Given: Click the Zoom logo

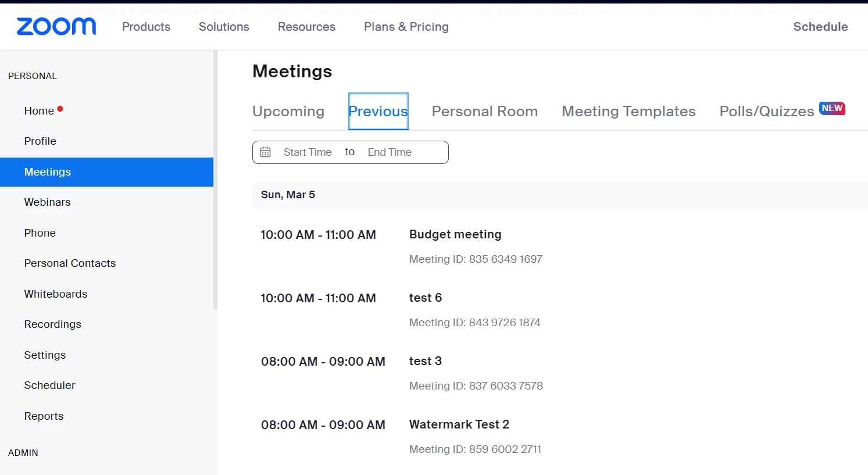Looking at the screenshot, I should [x=56, y=27].
